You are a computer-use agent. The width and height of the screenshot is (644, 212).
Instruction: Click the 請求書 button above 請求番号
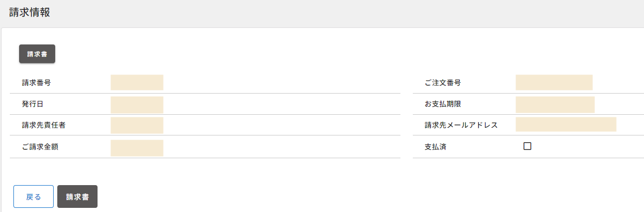click(x=37, y=54)
